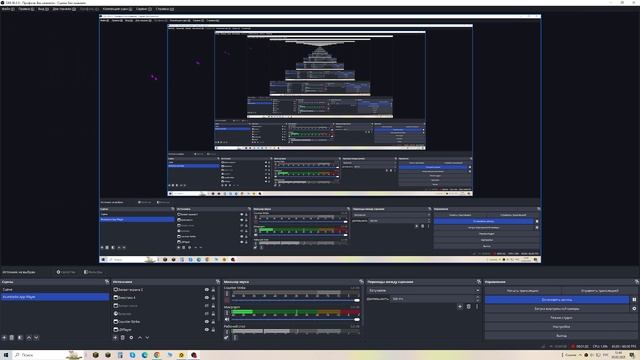The width and height of the screenshot is (640, 360).
Task: Open audio mixer menu dots at panel bottom
Action: pyautogui.click(x=235, y=338)
